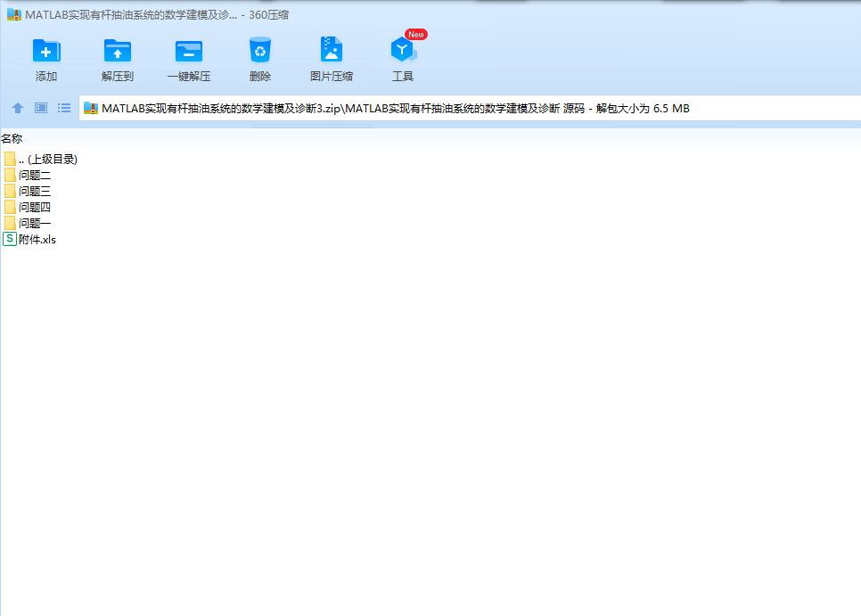This screenshot has height=616, width=861.
Task: Switch to the icon view mode
Action: point(41,108)
